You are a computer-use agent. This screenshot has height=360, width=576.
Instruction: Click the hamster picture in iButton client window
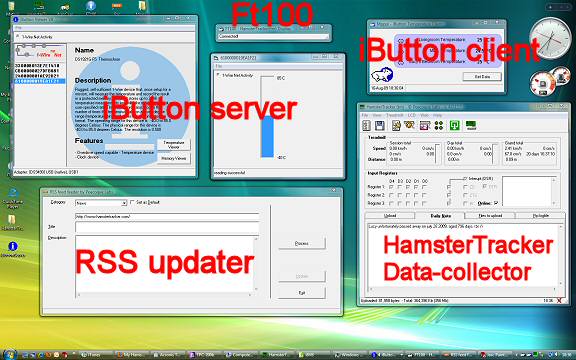(382, 75)
